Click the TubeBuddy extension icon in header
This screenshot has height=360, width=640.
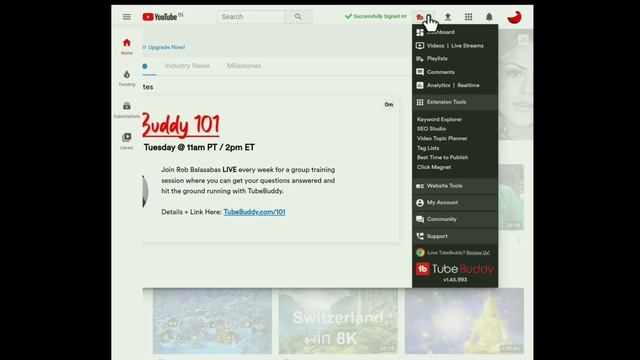(x=420, y=17)
